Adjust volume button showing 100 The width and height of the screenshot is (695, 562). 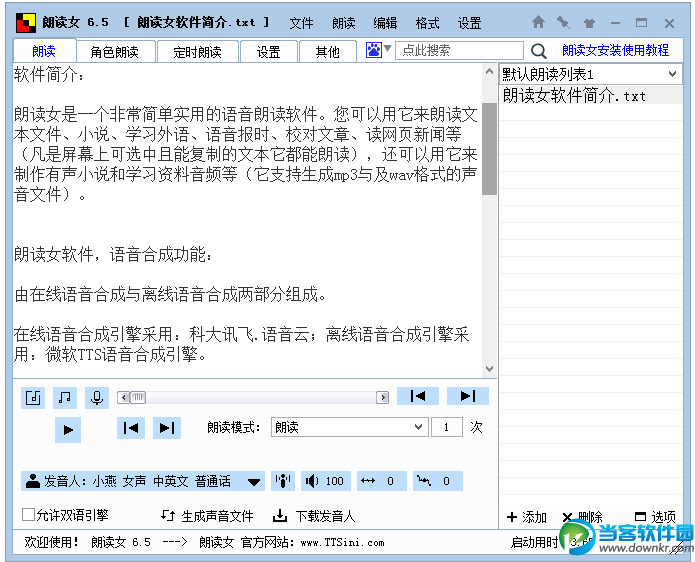click(326, 481)
